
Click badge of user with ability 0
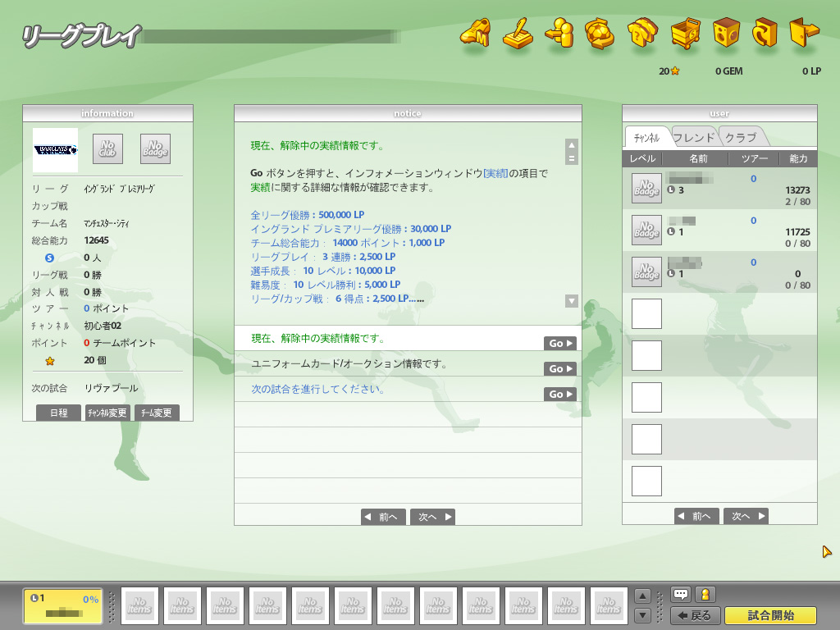point(646,272)
